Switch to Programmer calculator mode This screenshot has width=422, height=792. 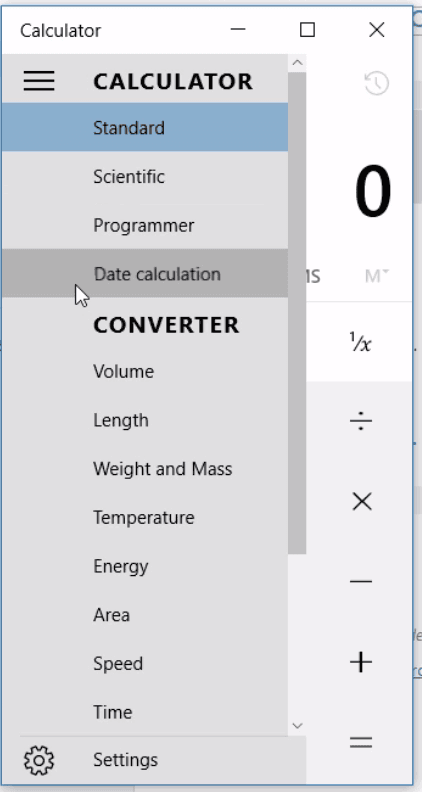pos(145,225)
